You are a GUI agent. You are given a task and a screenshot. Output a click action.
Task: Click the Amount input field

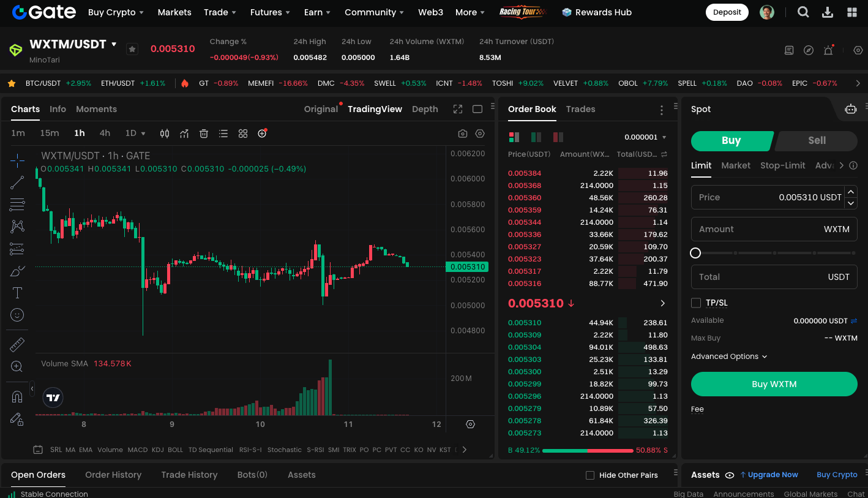[774, 229]
